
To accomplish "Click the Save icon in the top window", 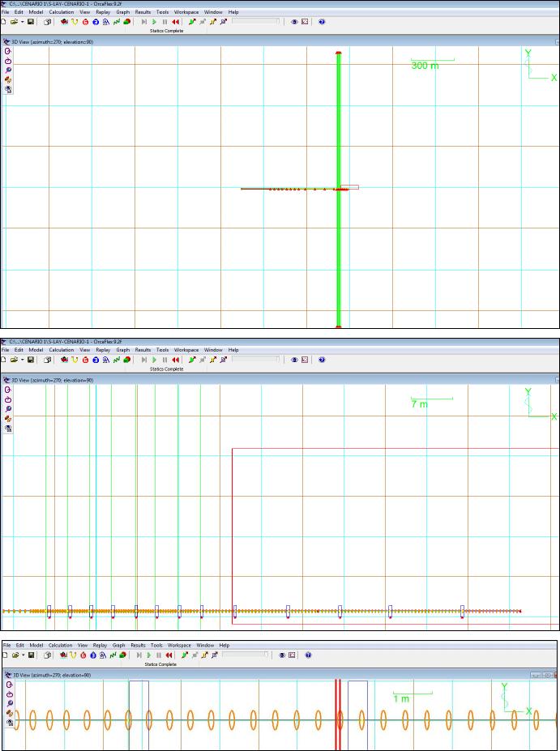I will 30,22.
